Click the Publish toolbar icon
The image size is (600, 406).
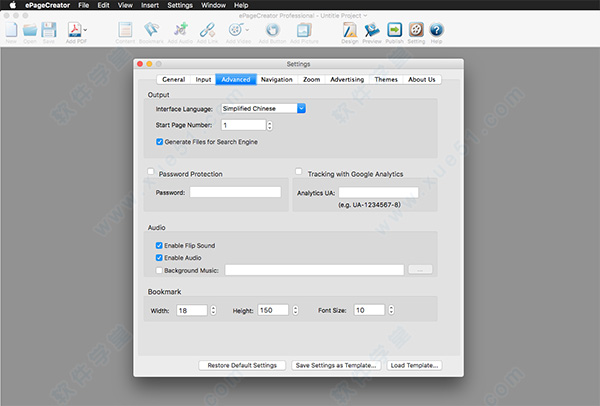click(394, 30)
